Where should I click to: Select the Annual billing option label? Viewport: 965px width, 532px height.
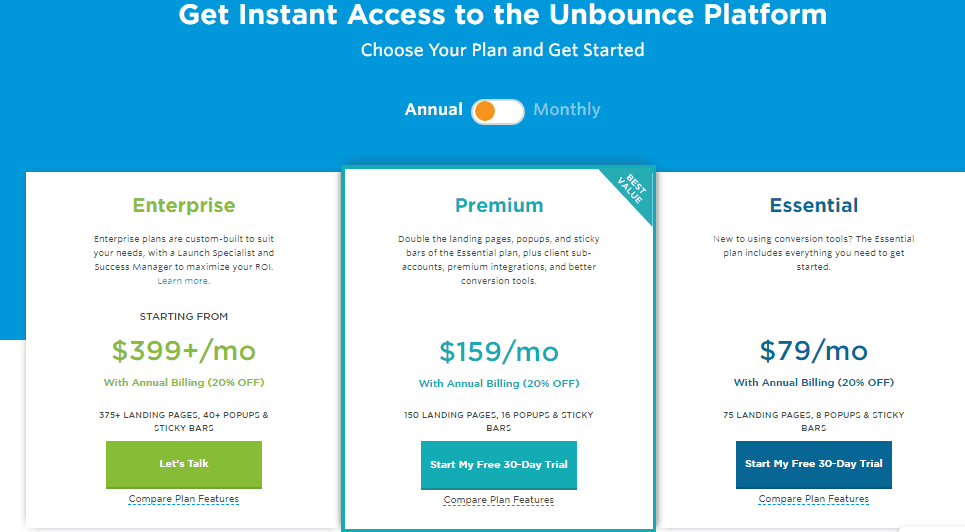coord(433,110)
